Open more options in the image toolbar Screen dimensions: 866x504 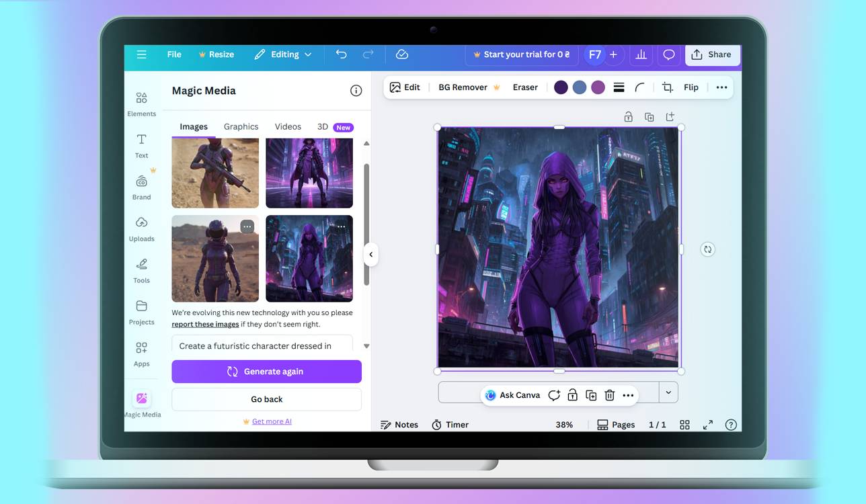click(721, 87)
